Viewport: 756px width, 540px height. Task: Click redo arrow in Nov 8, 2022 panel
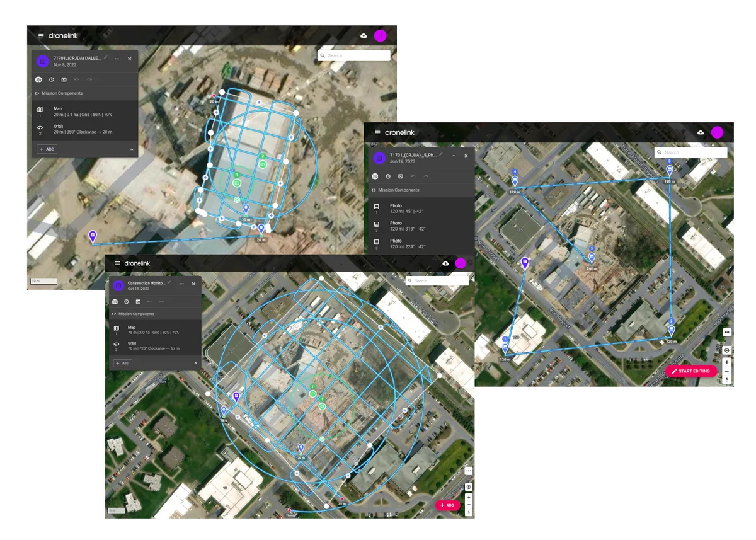click(x=89, y=79)
